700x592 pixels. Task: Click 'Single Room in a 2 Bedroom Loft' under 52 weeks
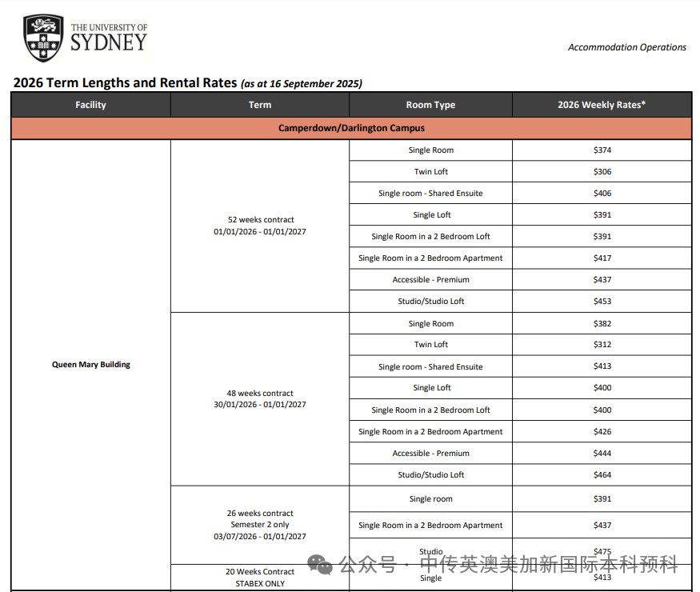pos(430,237)
